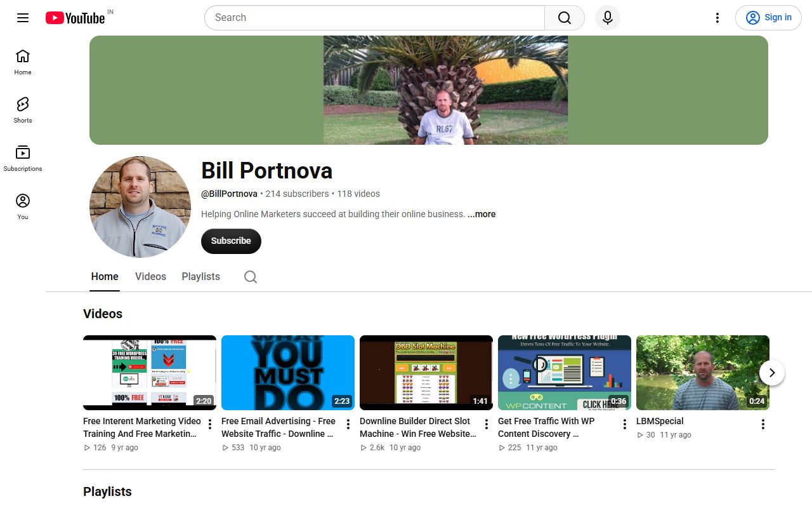
Task: Click the @BillPortnova handle text
Action: (229, 194)
